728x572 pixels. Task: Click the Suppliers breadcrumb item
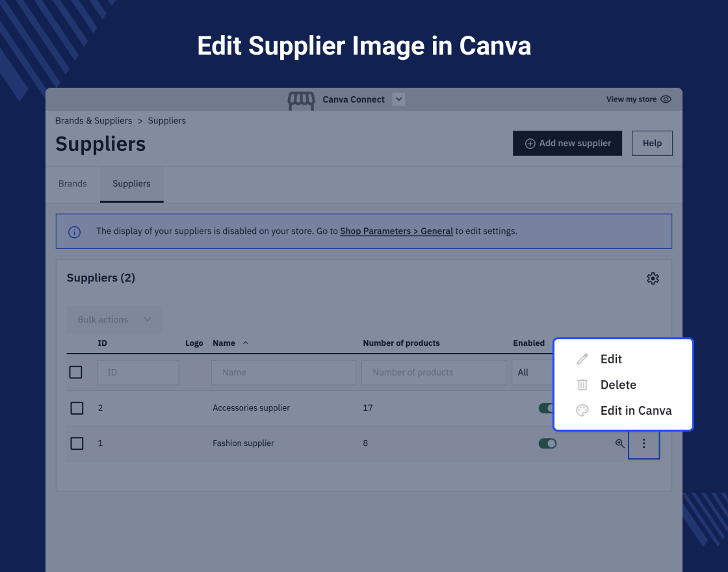[166, 121]
